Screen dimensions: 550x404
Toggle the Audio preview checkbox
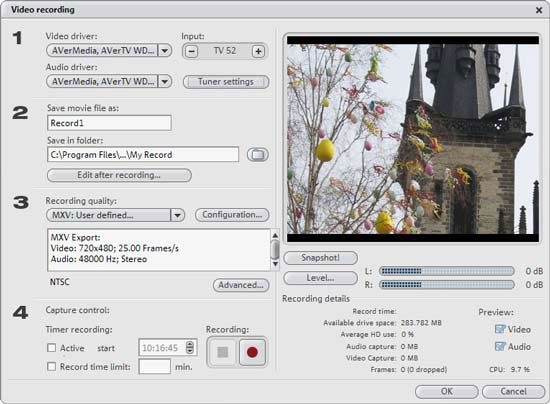tap(500, 346)
